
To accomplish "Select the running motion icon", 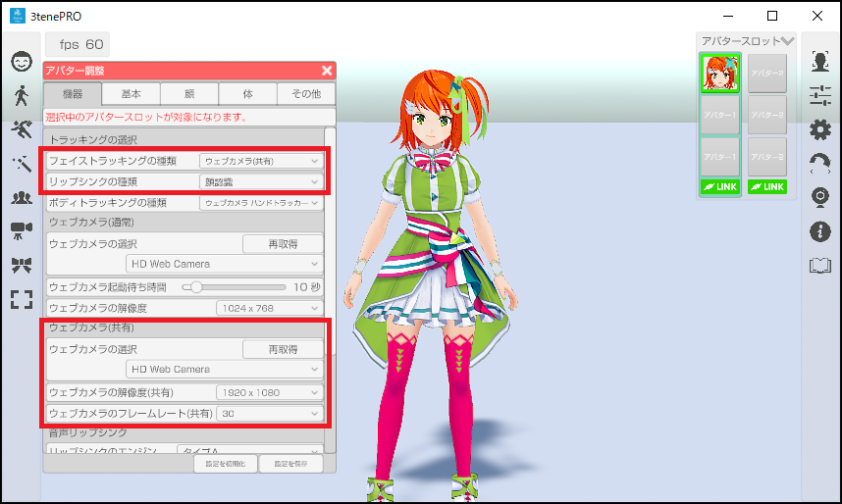I will coord(22,129).
